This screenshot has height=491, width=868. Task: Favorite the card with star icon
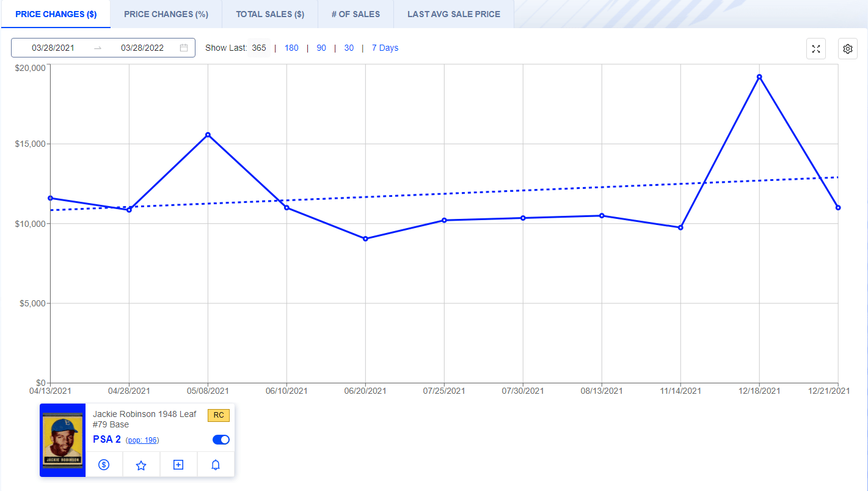[141, 465]
